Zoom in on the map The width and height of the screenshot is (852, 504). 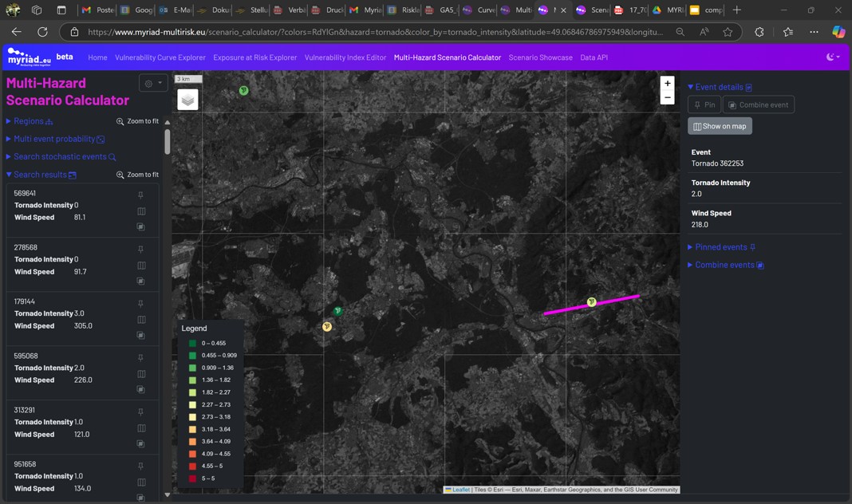click(x=667, y=83)
